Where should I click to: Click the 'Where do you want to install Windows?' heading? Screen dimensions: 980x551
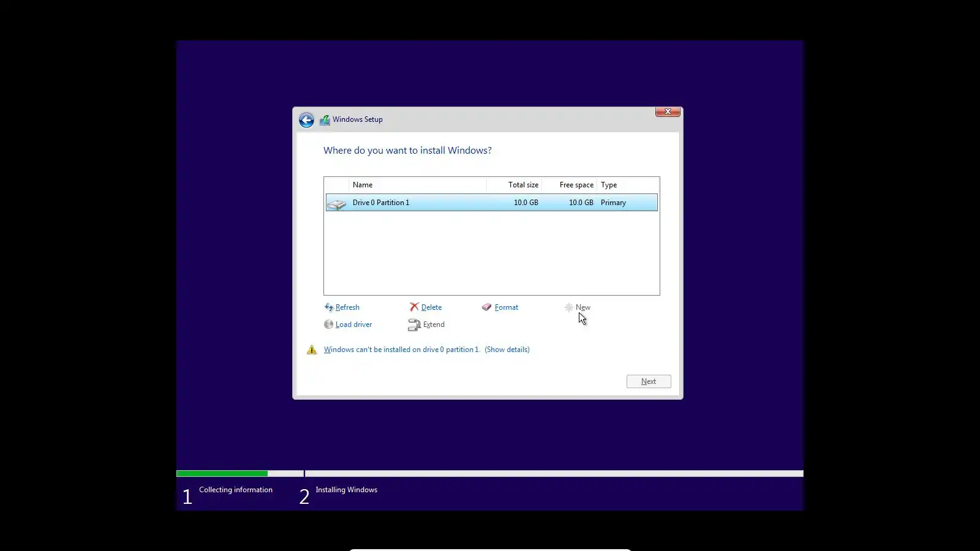click(x=407, y=151)
